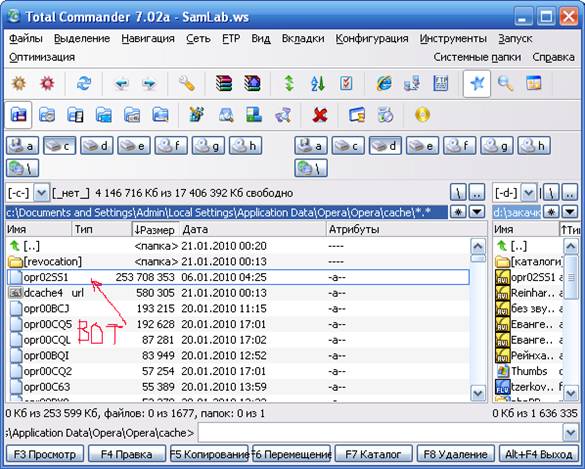Click the right-pointing arrow toolbar icon

pyautogui.click(x=149, y=84)
